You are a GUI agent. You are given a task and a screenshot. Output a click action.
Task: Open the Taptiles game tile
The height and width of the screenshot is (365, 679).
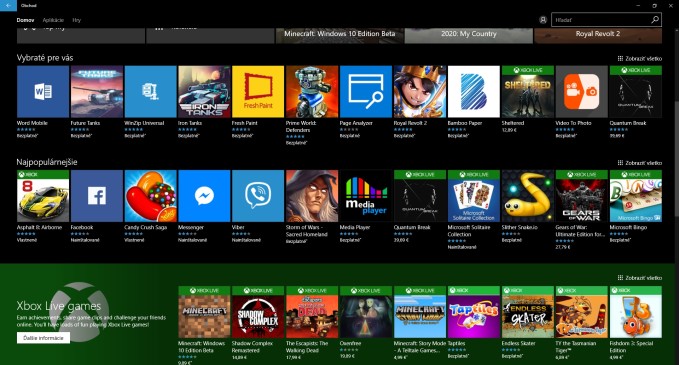(x=474, y=312)
